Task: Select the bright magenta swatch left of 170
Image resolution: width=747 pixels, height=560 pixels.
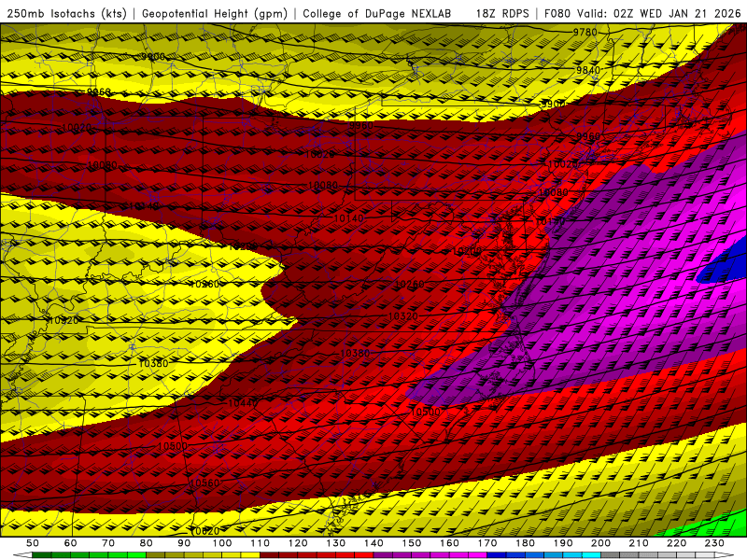Action: pyautogui.click(x=477, y=555)
